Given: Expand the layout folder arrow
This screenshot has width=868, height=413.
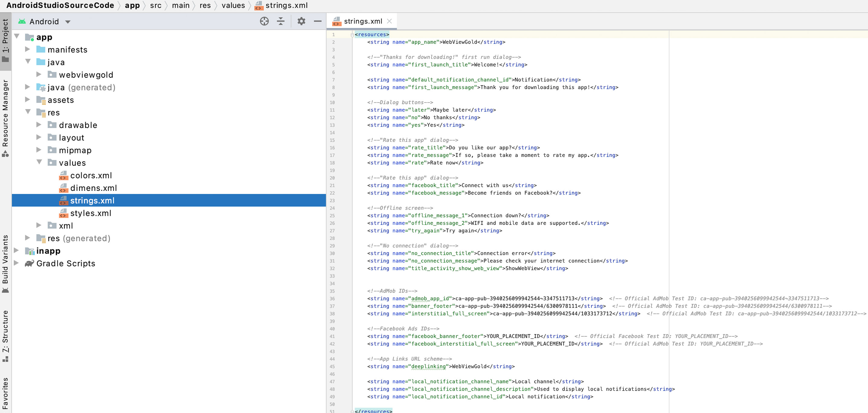Looking at the screenshot, I should (x=39, y=137).
